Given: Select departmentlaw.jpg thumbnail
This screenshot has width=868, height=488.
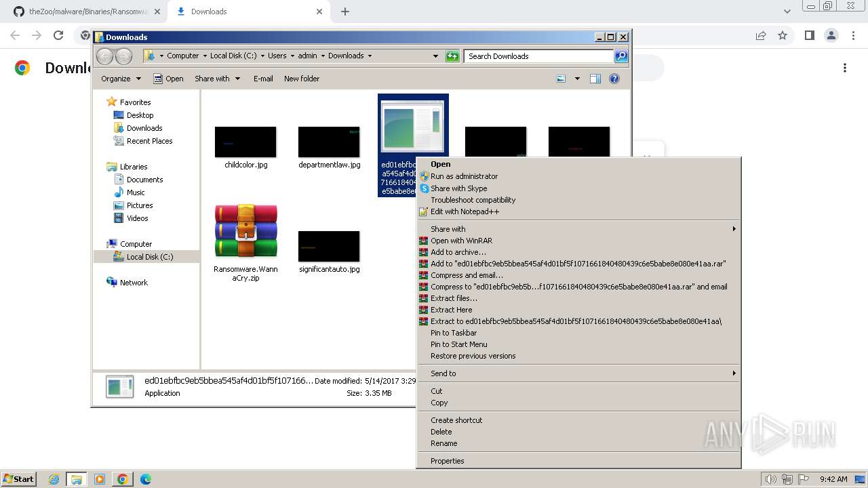Looking at the screenshot, I should (329, 142).
